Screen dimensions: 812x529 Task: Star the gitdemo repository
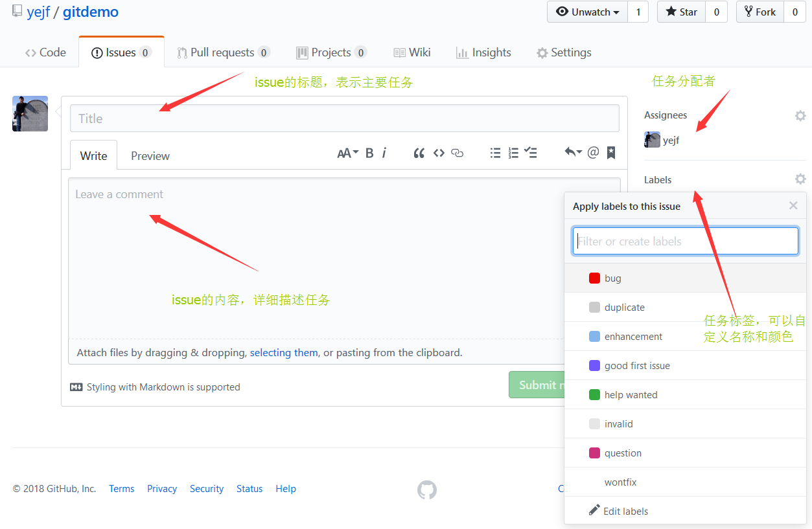coord(682,12)
